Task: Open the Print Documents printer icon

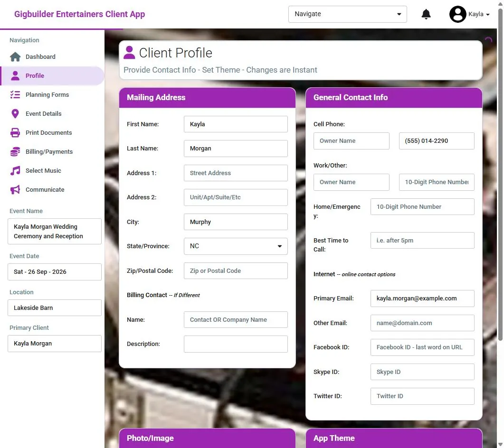Action: point(15,132)
